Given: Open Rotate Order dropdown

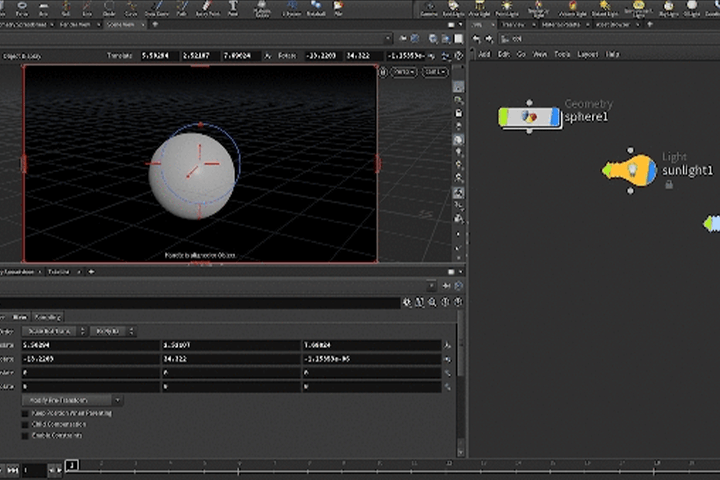Looking at the screenshot, I should (x=112, y=331).
